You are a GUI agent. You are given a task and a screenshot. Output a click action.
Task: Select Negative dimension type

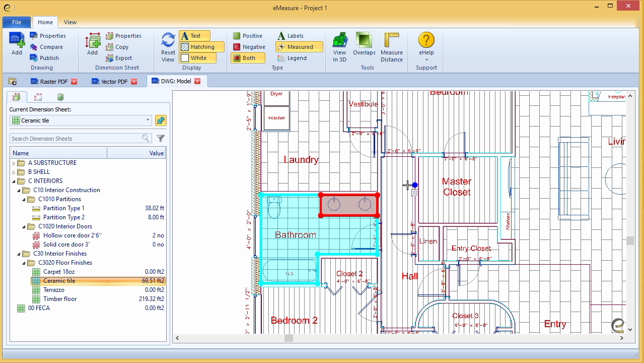[x=249, y=47]
